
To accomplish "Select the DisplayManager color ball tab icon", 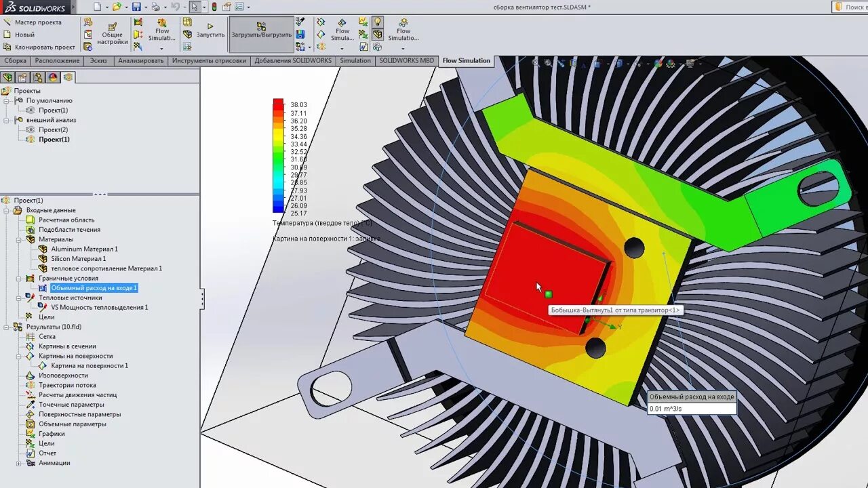I will (53, 77).
